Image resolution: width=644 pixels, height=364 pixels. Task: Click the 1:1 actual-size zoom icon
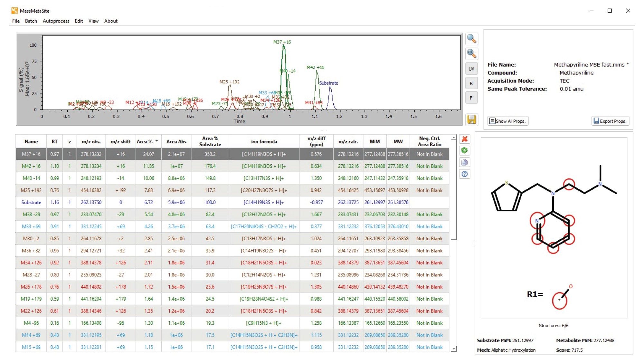(471, 54)
